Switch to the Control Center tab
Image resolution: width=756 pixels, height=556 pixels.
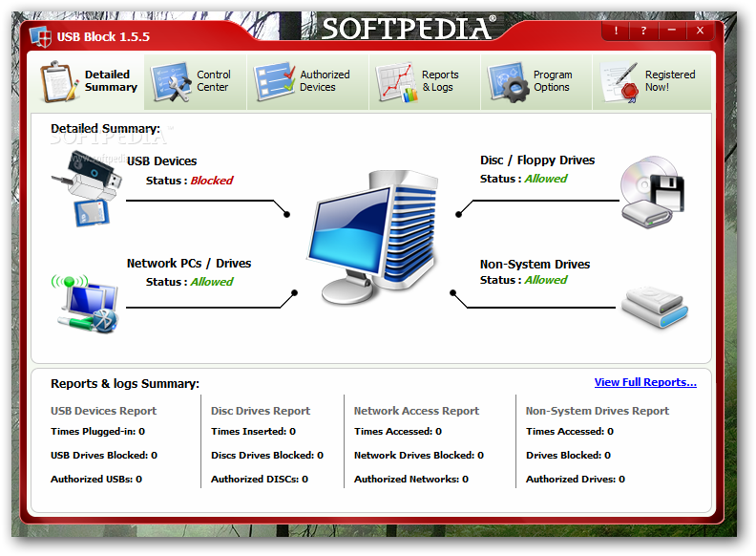point(196,81)
